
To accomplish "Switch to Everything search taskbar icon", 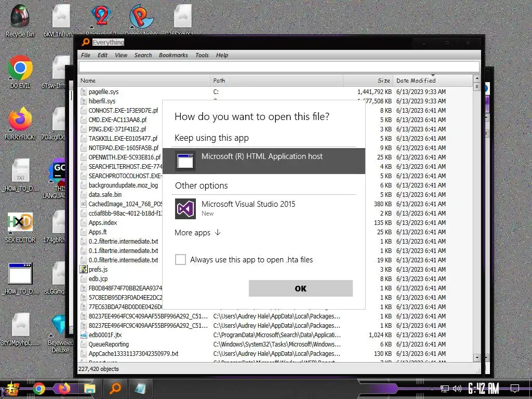I will [x=115, y=388].
